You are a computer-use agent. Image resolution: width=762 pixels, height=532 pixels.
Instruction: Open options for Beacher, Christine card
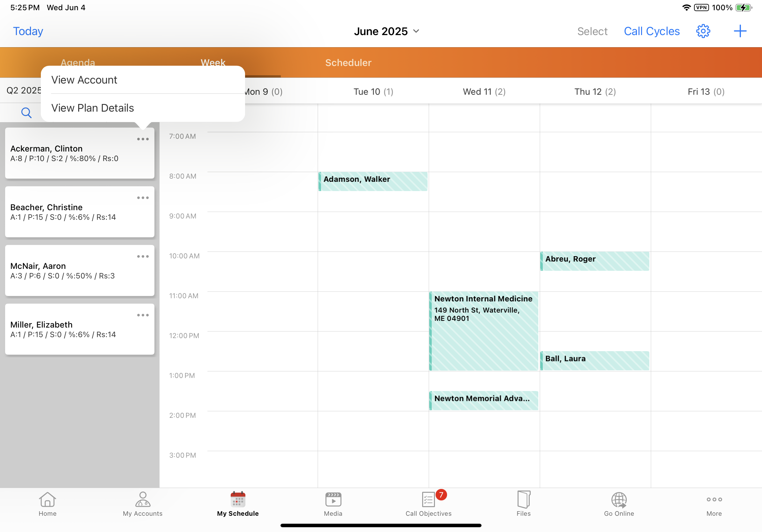coord(143,198)
